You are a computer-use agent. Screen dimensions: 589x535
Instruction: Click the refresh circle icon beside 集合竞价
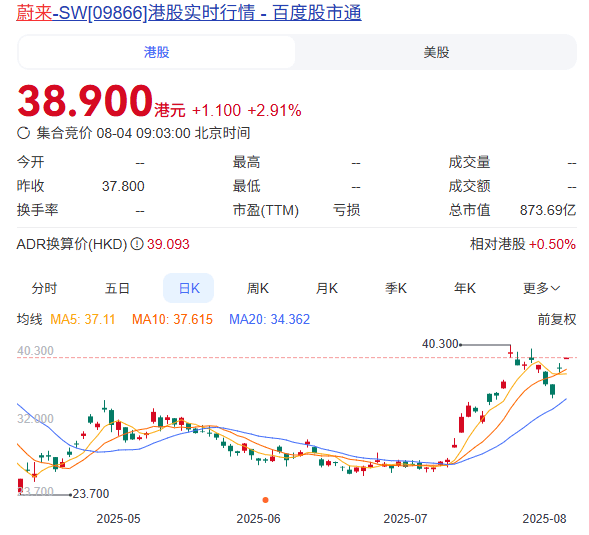point(24,133)
